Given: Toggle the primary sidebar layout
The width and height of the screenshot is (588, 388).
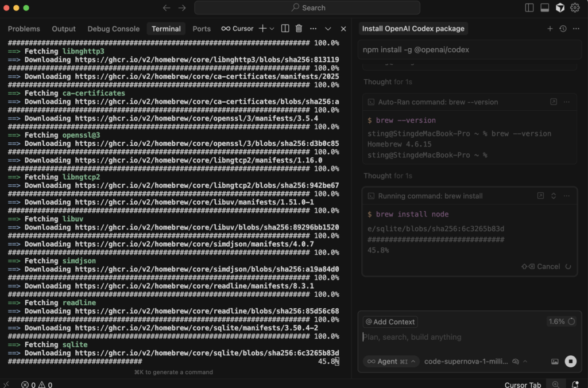Looking at the screenshot, I should point(529,7).
